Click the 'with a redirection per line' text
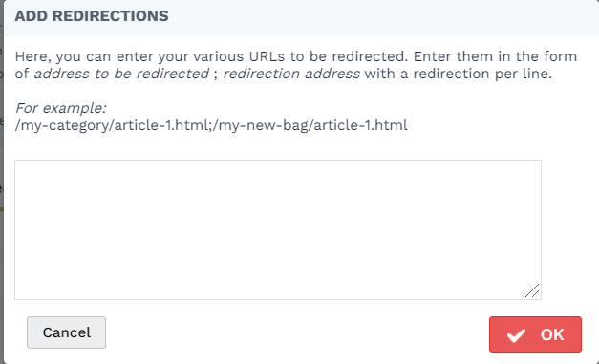 (x=458, y=74)
